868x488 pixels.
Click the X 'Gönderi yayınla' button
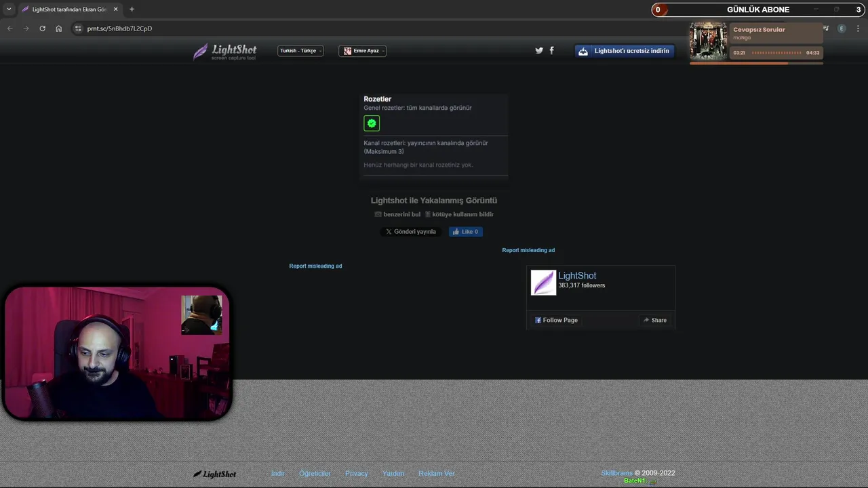(x=411, y=232)
